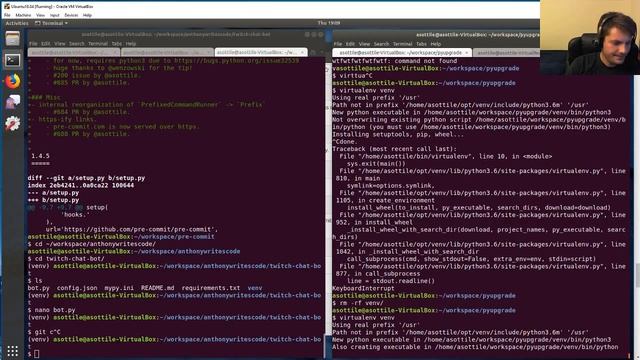The height and width of the screenshot is (360, 640).
Task: Close the first tab in left terminal
Action: [116, 52]
